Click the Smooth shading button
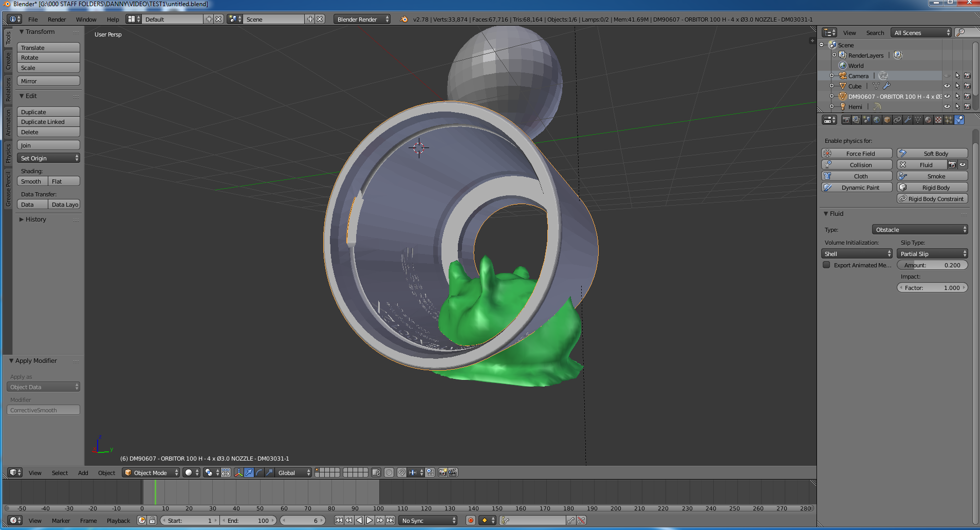This screenshot has width=980, height=530. [x=32, y=181]
